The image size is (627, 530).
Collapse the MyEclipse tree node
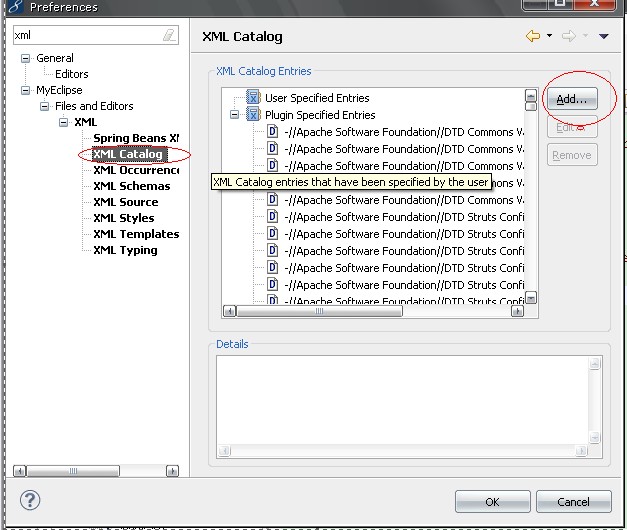25,90
